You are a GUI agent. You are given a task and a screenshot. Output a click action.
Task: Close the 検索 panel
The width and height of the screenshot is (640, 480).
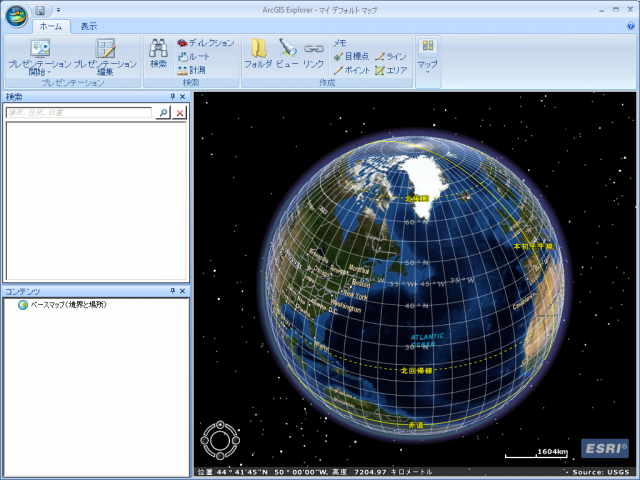[x=182, y=96]
